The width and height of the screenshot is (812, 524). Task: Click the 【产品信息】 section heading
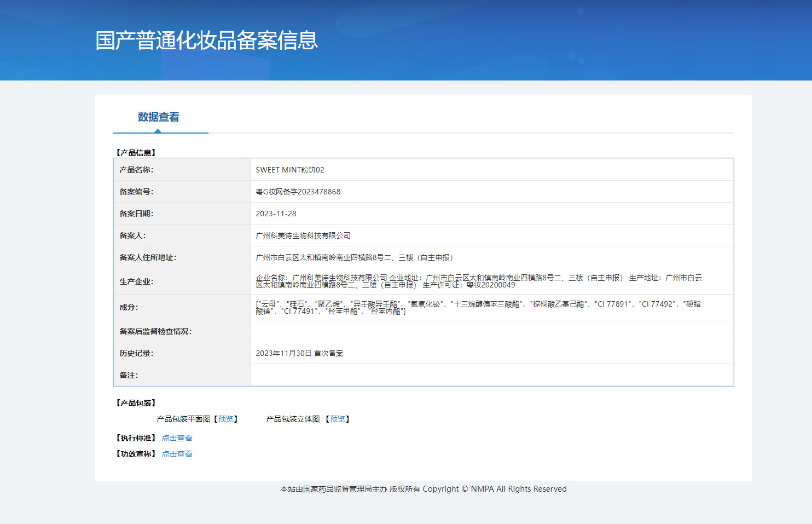coord(136,153)
